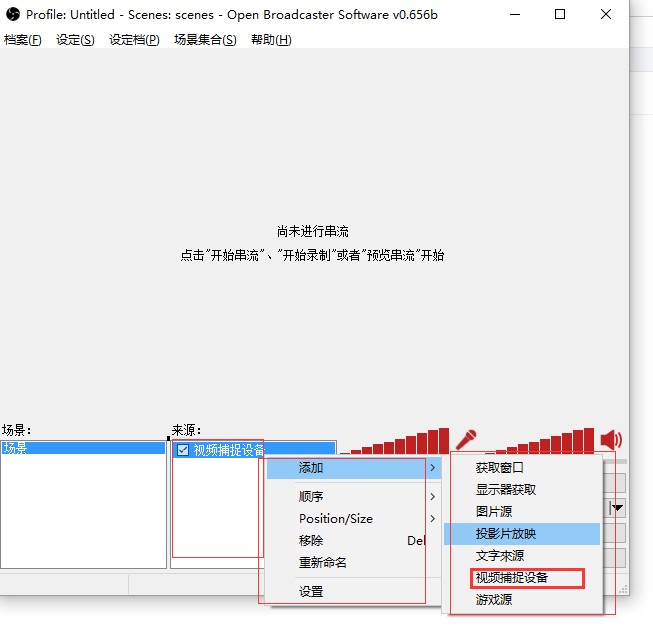Select 获取窗口 in the add submenu

[522, 468]
